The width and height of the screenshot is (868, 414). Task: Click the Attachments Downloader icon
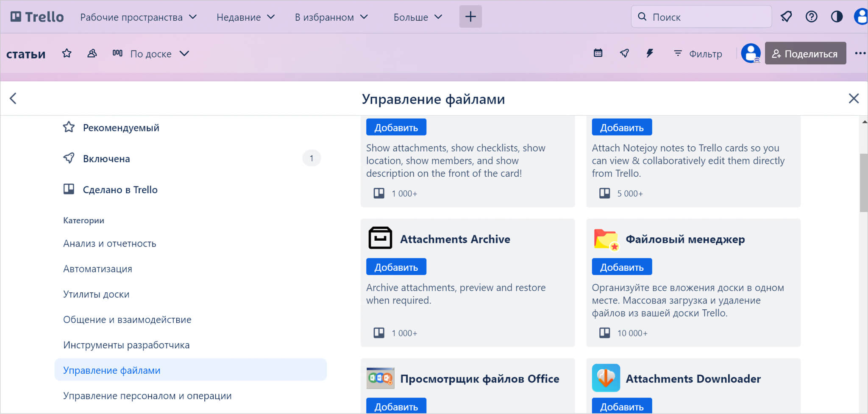[606, 378]
